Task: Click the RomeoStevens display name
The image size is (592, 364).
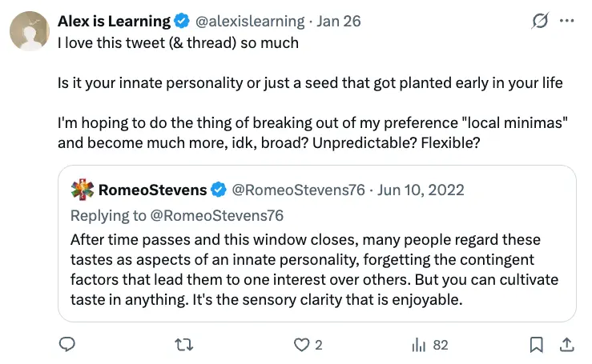Action: (x=152, y=190)
